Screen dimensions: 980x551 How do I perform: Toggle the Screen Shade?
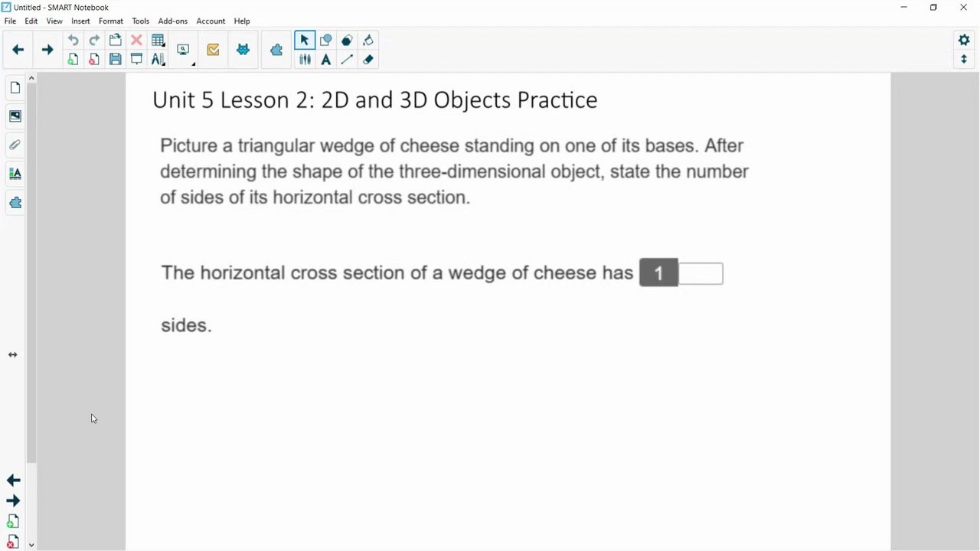click(136, 60)
